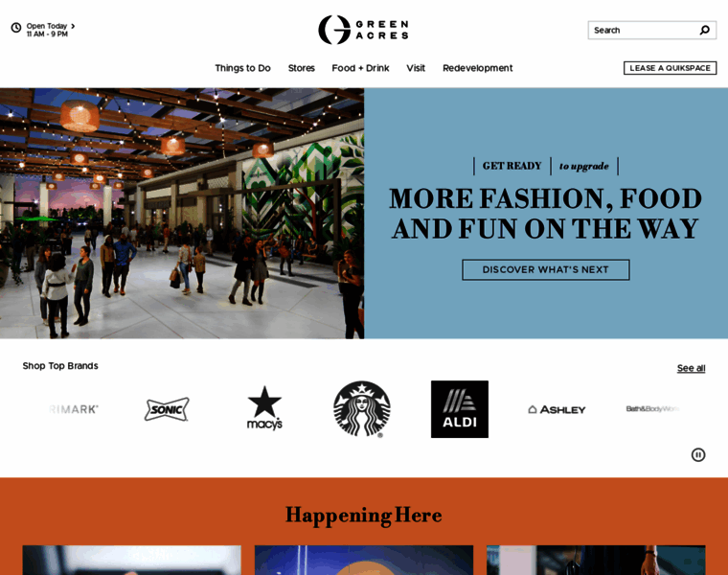Choose the Ashley brand logo

tap(557, 409)
